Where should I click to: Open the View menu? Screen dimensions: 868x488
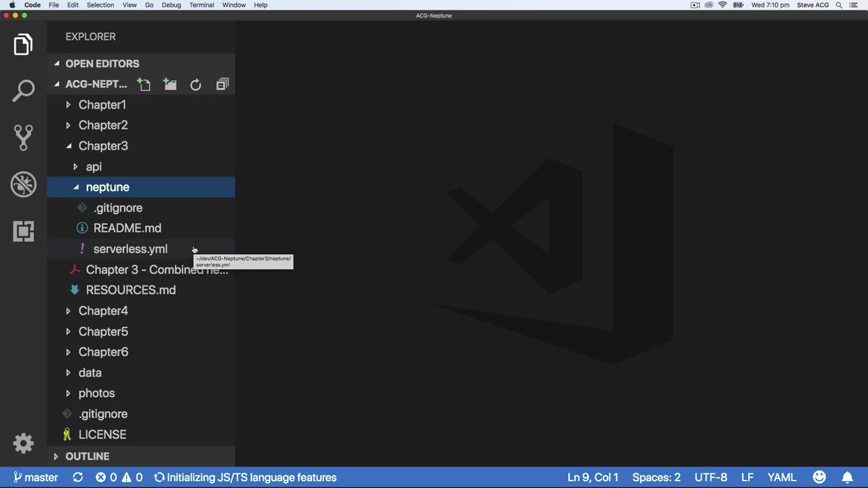(130, 5)
